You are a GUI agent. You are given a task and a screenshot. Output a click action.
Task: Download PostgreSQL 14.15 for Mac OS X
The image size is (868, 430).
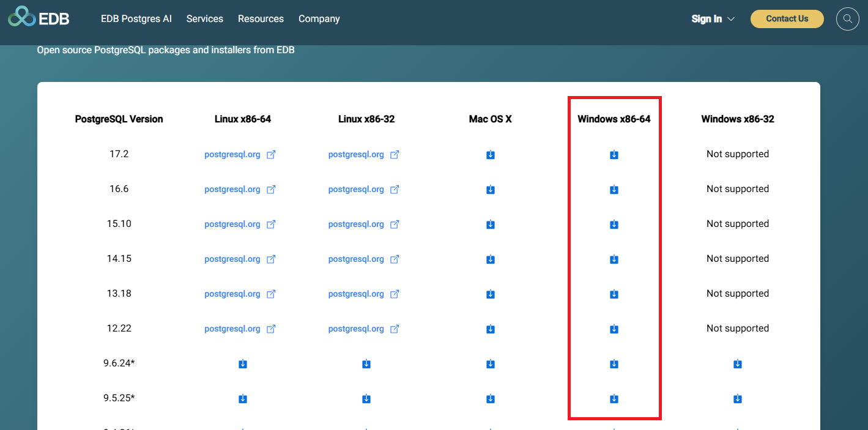tap(491, 259)
